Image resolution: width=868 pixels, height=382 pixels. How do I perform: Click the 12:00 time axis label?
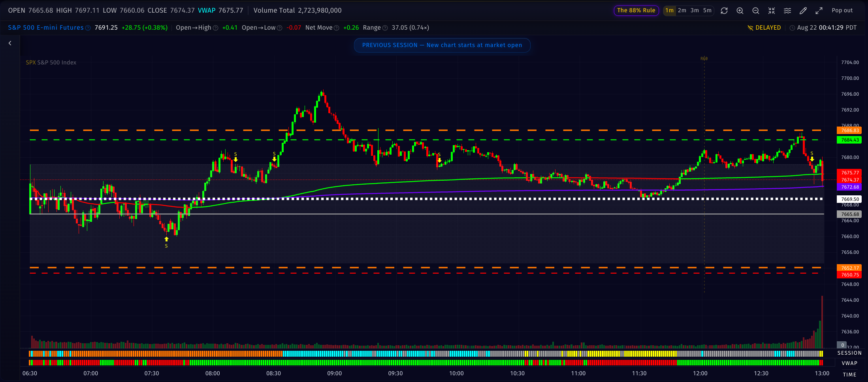tap(700, 373)
